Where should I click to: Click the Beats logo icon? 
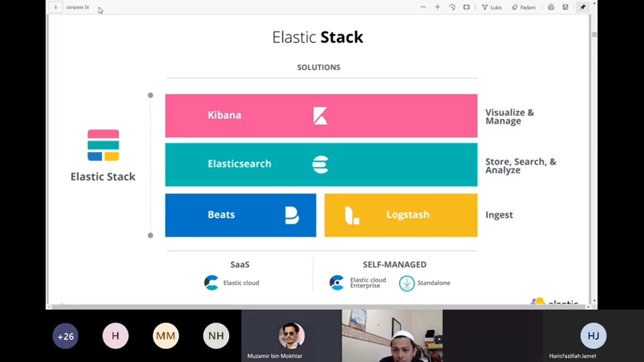pyautogui.click(x=292, y=215)
